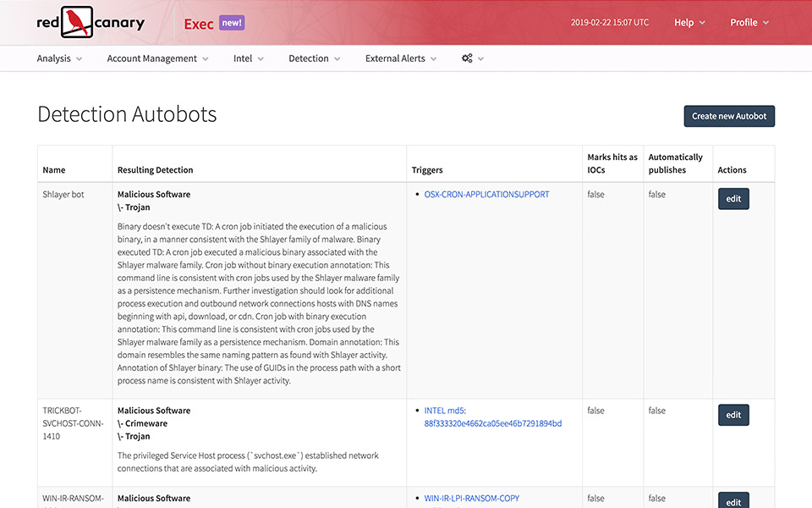Open the External Alerts menu
Viewport: 812px width, 508px height.
[401, 58]
